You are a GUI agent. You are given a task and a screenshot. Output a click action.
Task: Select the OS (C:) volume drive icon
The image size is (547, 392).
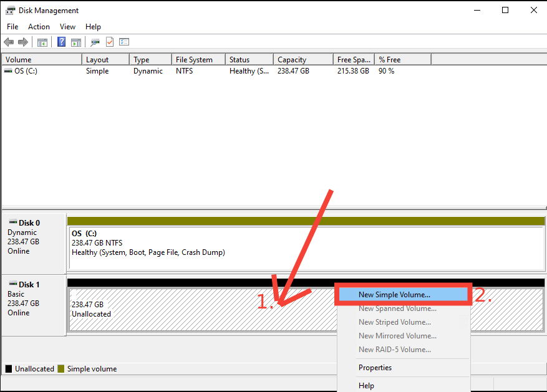coord(7,70)
